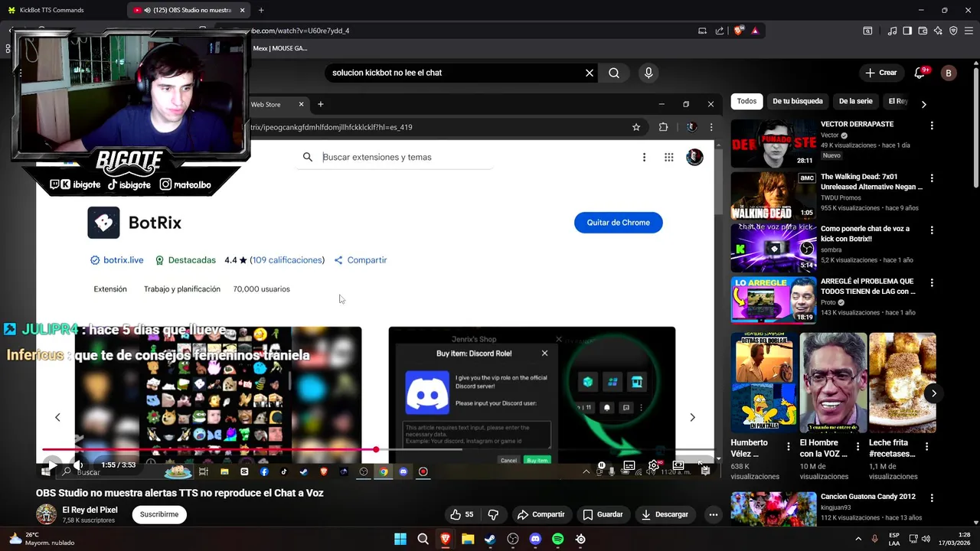This screenshot has height=551, width=980.
Task: Click the Descargar button
Action: click(x=665, y=514)
